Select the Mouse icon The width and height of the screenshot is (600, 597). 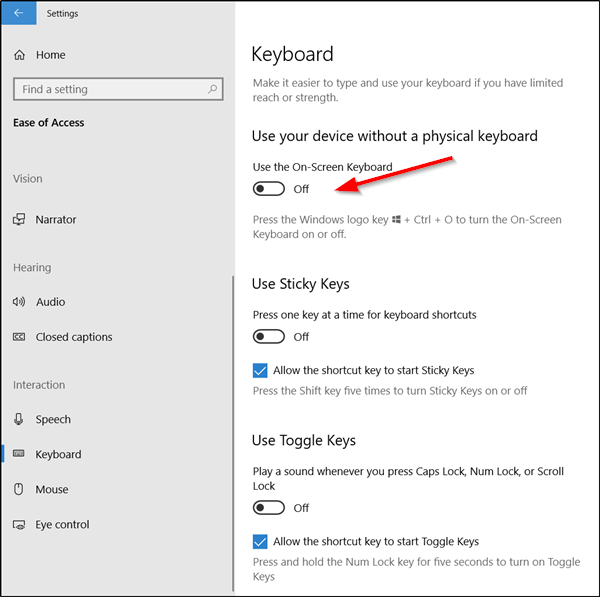(19, 490)
